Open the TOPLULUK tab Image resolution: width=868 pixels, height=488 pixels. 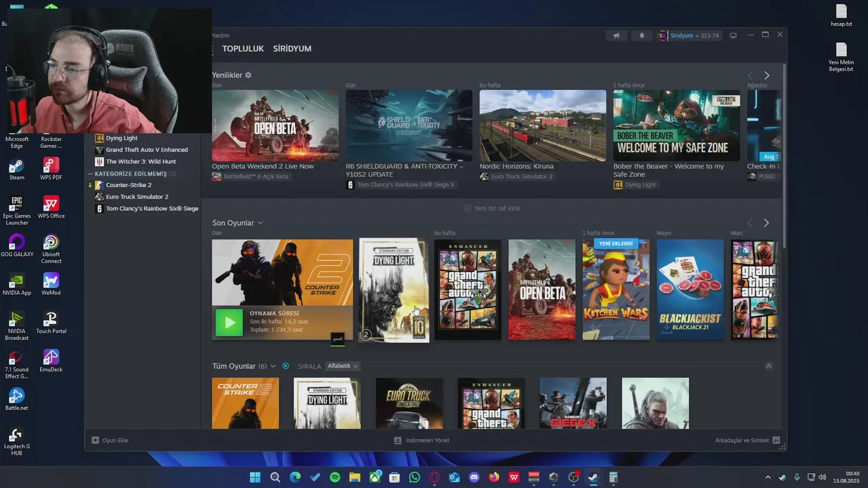(243, 49)
